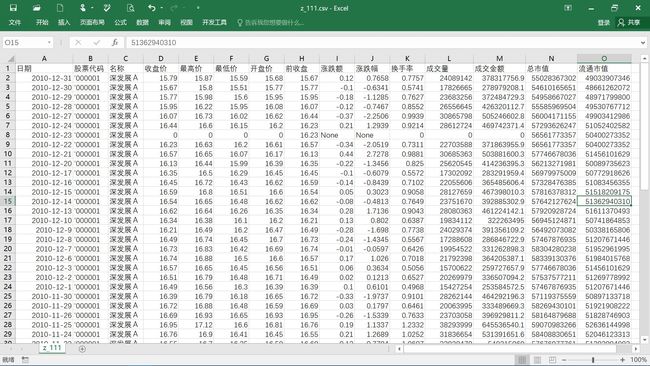Screen dimensions: 650x366
Task: Open the 开发工具 ribbon tab
Action: coord(214,22)
